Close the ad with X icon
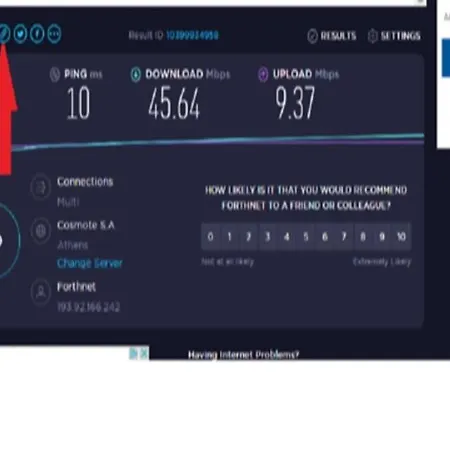The height and width of the screenshot is (450, 450). (x=144, y=353)
